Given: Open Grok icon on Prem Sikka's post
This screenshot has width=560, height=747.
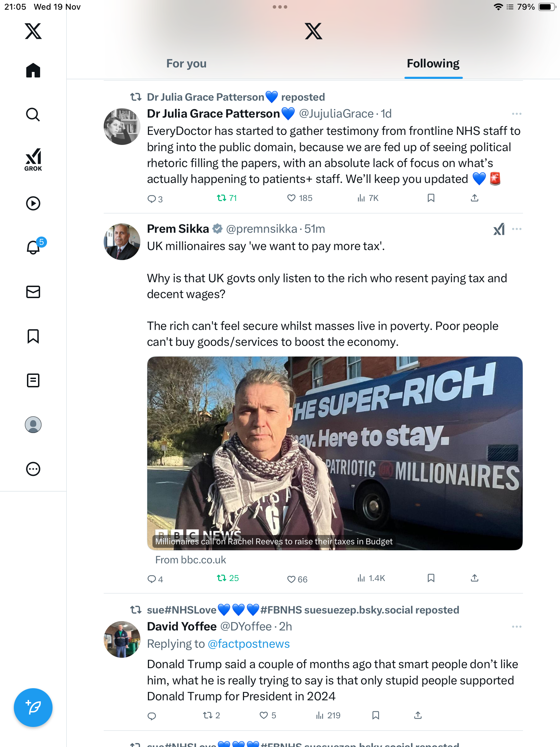Looking at the screenshot, I should click(499, 229).
